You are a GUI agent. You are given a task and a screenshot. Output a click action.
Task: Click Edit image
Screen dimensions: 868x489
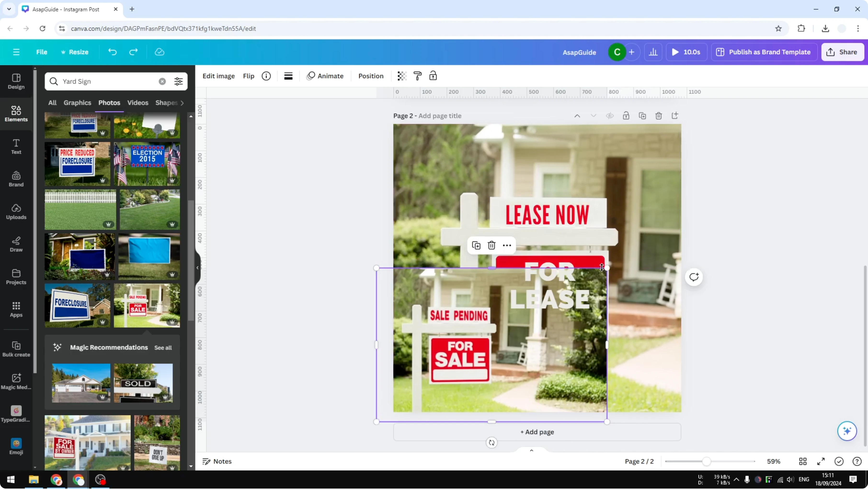point(218,76)
